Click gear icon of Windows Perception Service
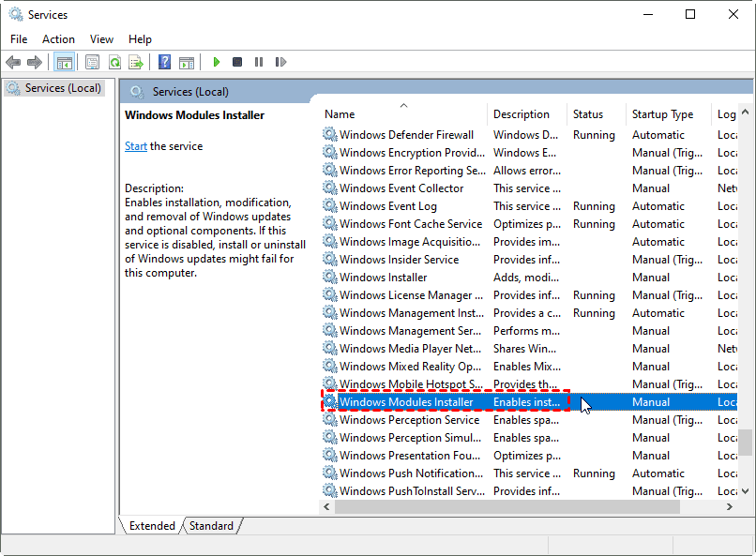This screenshot has width=756, height=556. 330,419
